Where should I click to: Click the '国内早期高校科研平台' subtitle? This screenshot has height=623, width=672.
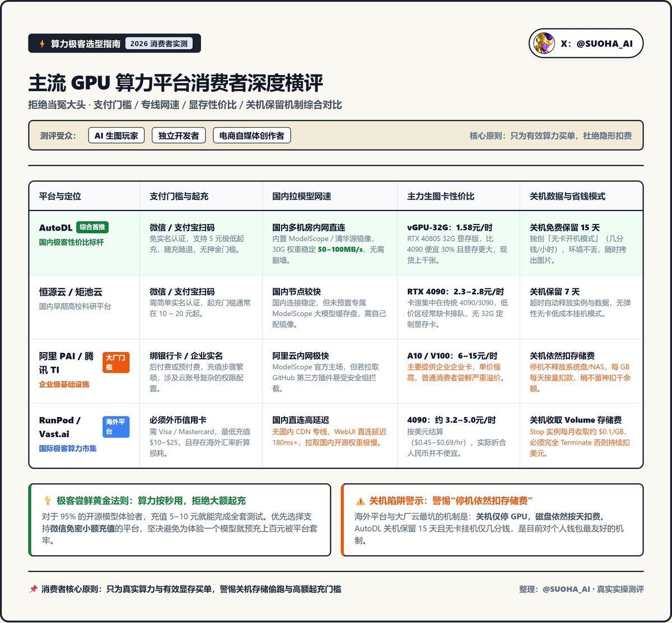[x=75, y=306]
